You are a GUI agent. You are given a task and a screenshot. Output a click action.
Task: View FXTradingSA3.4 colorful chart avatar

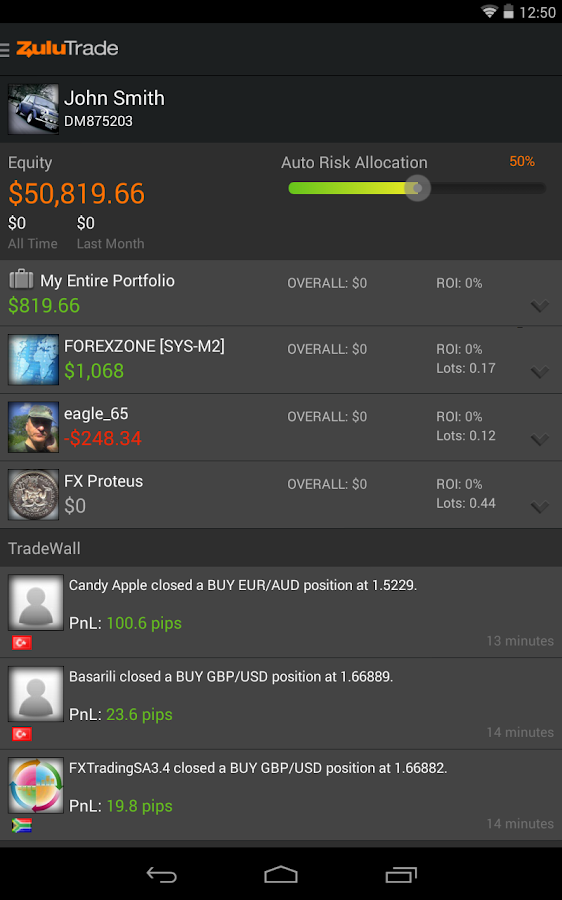36,785
